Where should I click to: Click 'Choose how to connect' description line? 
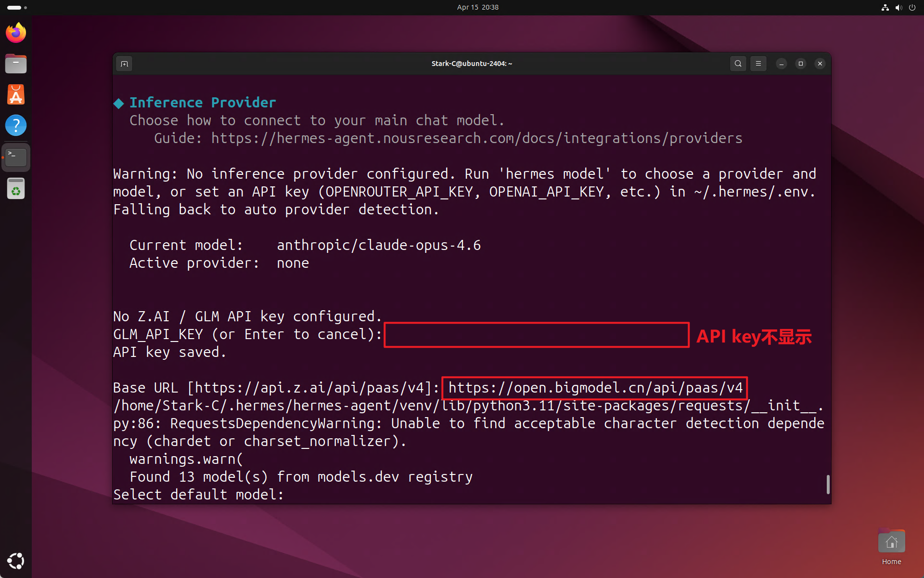(317, 120)
